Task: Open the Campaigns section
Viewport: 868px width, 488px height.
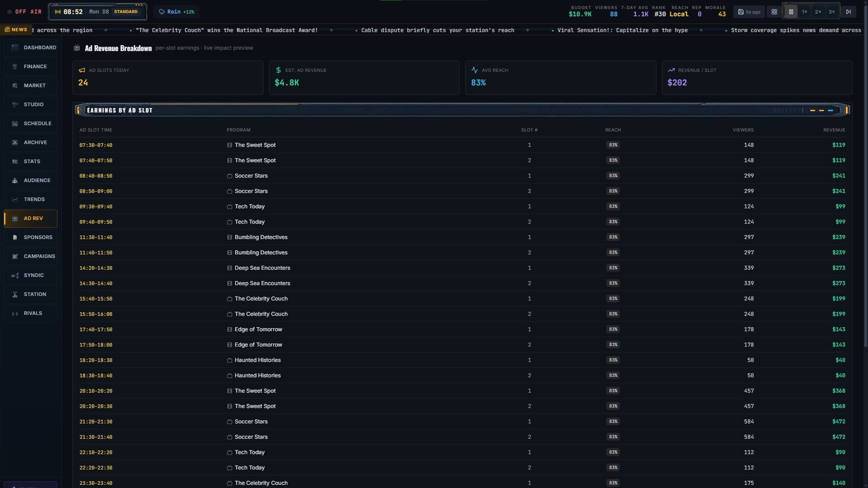Action: pos(31,256)
